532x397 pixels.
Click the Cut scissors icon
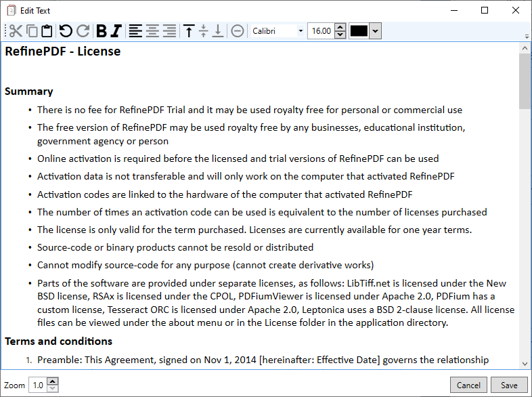click(16, 31)
